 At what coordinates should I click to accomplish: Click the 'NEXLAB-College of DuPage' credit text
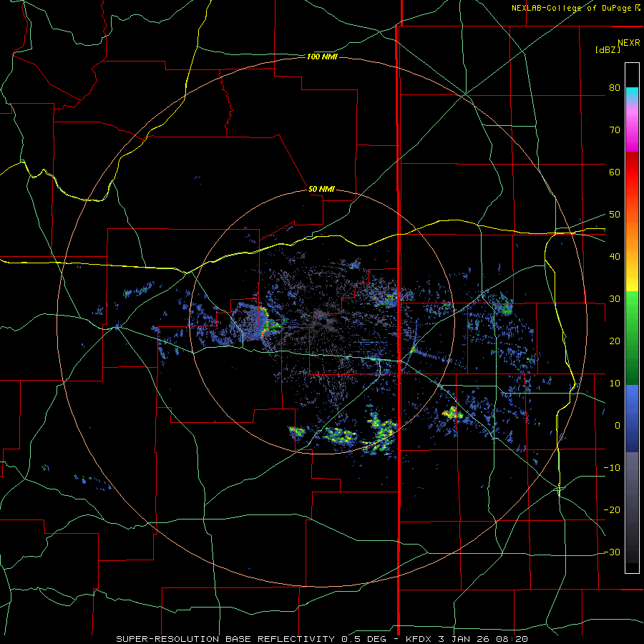(x=571, y=8)
